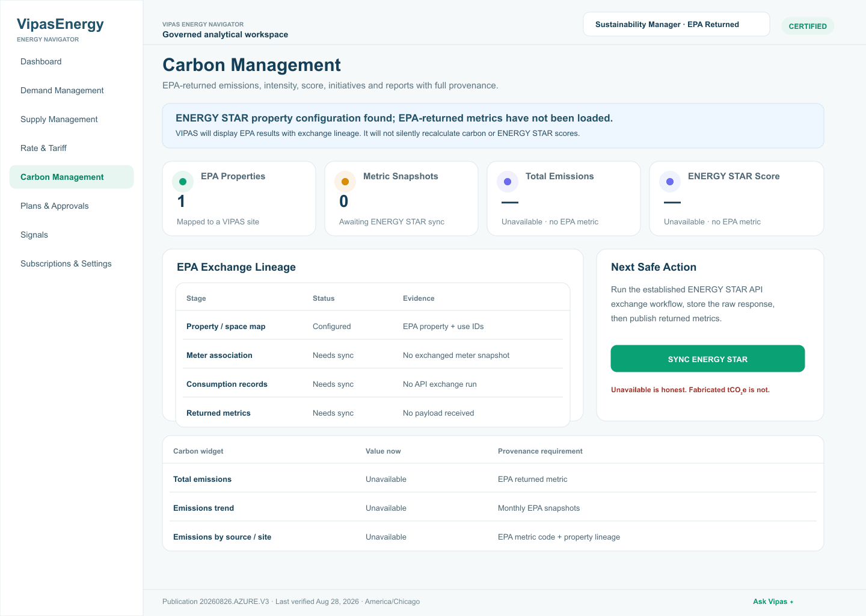Click the purple ENERGY STAR Score status dot
Image resolution: width=866 pixels, height=616 pixels.
(670, 182)
